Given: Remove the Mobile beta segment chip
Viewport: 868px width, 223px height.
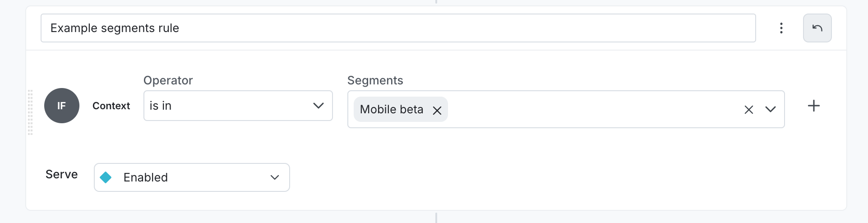Looking at the screenshot, I should pos(437,110).
